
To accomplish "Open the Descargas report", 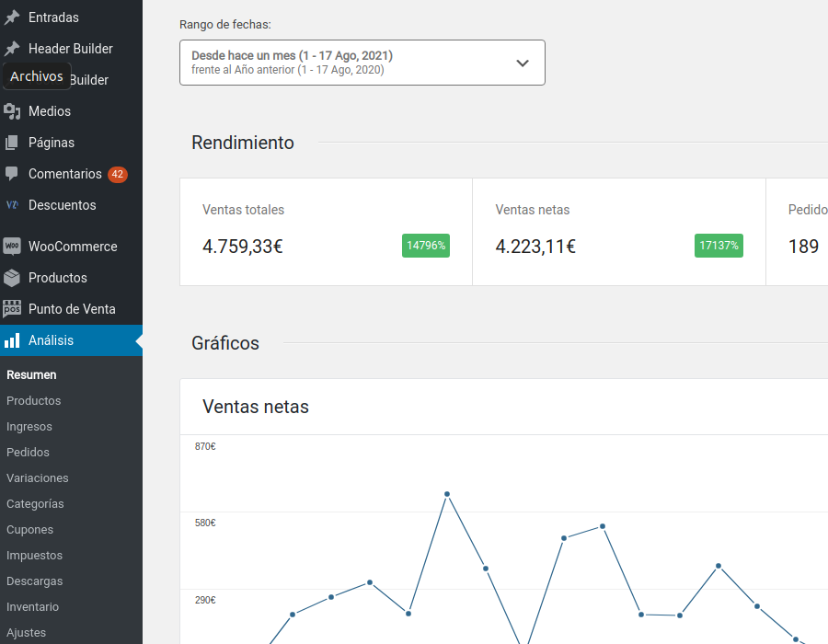I will (x=34, y=581).
